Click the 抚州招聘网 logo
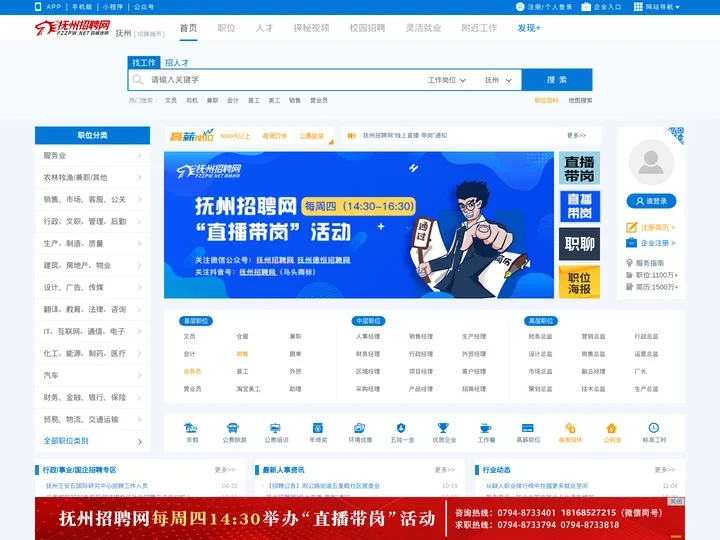Image resolution: width=720 pixels, height=540 pixels. [x=73, y=28]
